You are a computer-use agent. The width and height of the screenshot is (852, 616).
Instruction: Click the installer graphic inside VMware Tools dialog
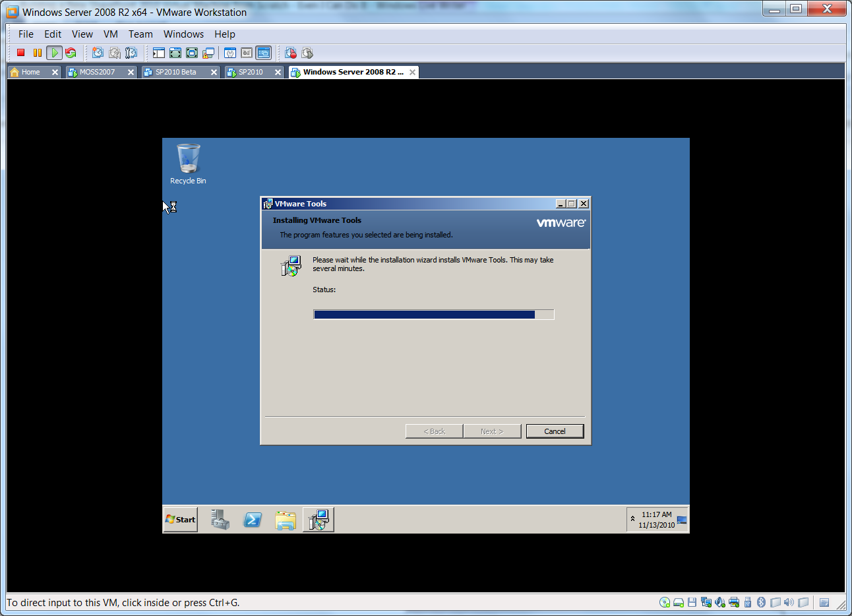click(291, 266)
